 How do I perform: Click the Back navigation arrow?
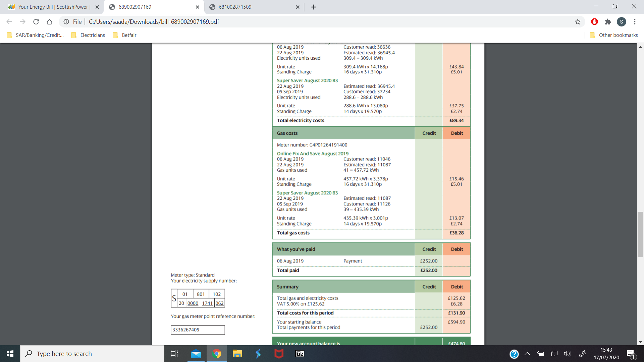coord(9,22)
